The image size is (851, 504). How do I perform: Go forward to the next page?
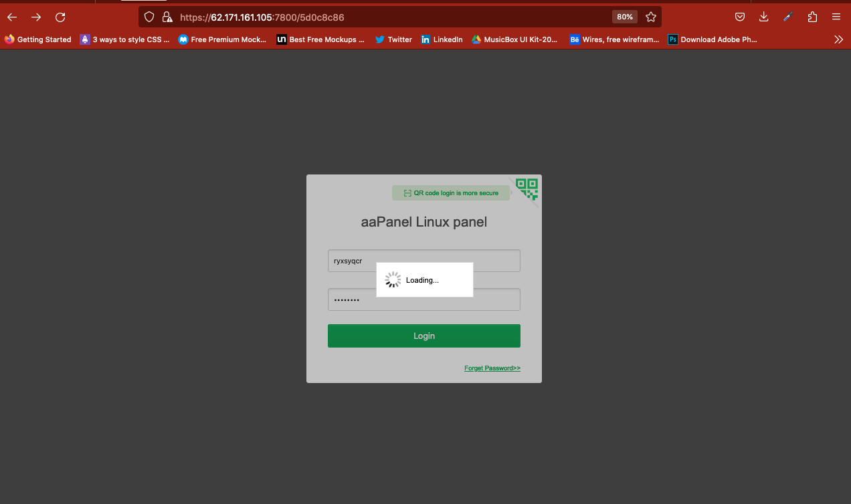pyautogui.click(x=36, y=17)
